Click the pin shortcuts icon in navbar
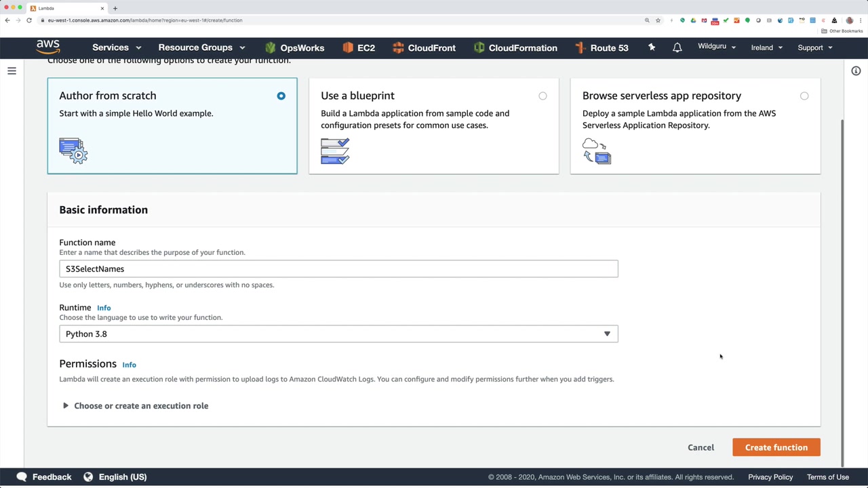The width and height of the screenshot is (868, 488). (652, 47)
